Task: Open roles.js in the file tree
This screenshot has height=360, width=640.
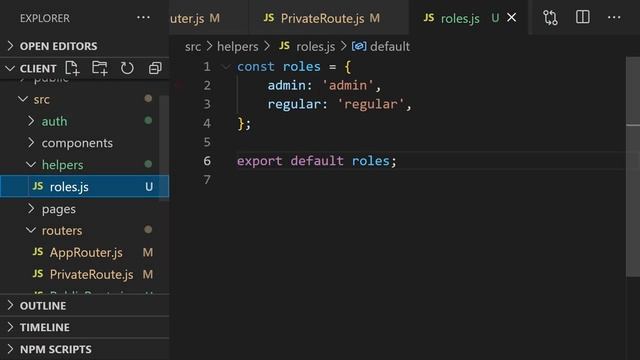Action: (x=84, y=187)
